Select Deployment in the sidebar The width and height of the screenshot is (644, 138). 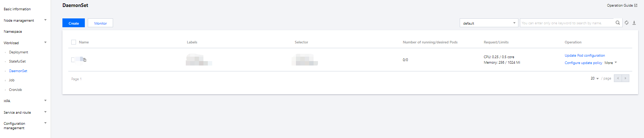tap(18, 52)
